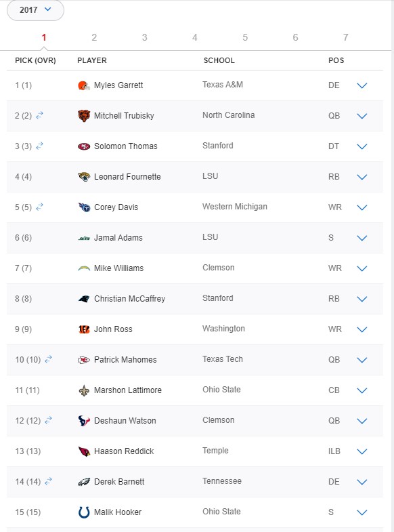The image size is (394, 532).
Task: Switch to round 5 tab
Action: pyautogui.click(x=245, y=37)
